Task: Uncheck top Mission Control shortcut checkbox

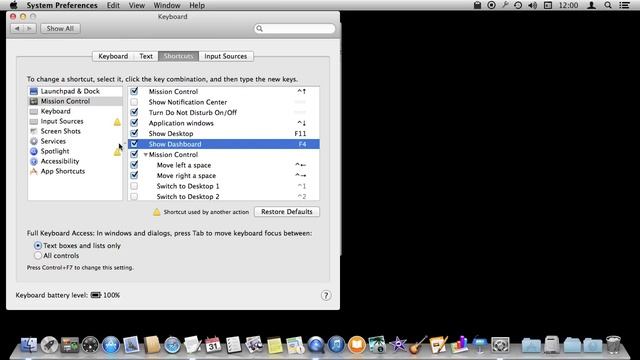Action: [x=134, y=91]
